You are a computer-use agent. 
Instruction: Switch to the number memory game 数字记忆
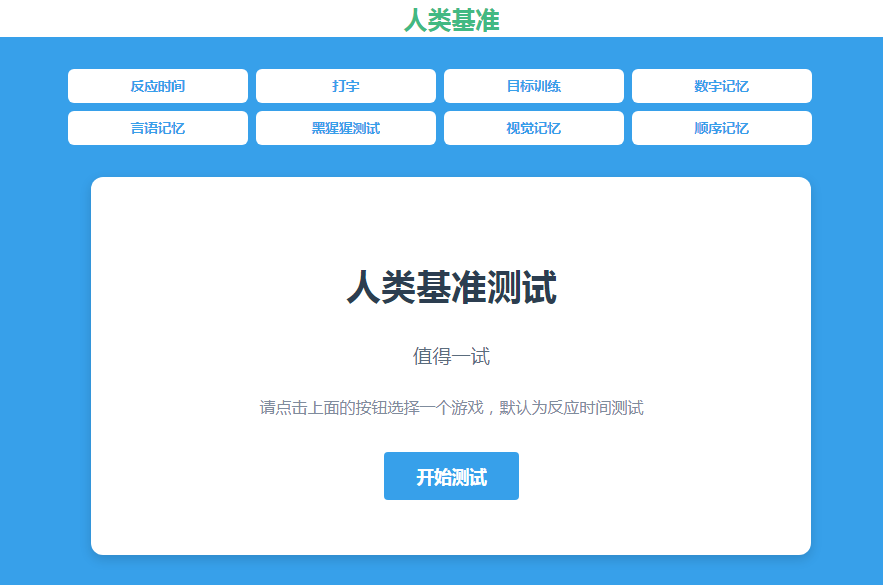(721, 86)
